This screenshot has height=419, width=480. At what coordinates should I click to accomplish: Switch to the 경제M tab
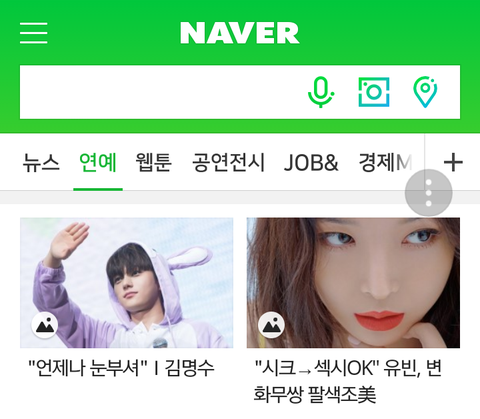point(385,163)
